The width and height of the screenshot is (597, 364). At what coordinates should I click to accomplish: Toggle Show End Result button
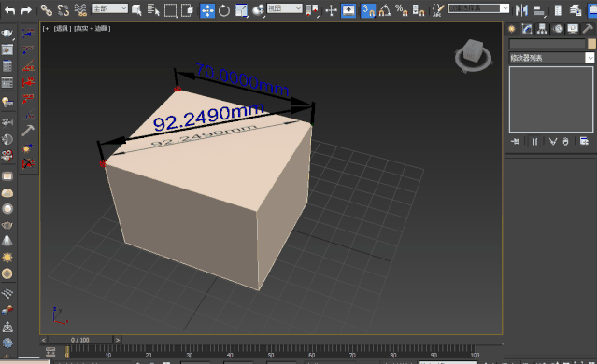(534, 142)
